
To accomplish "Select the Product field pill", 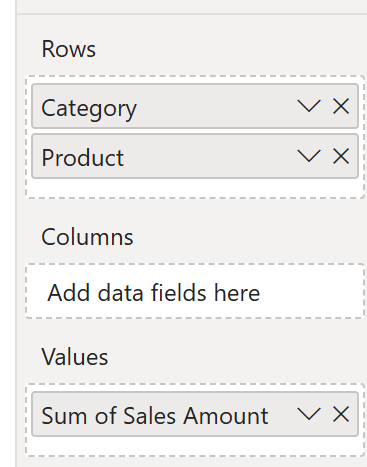I will click(x=195, y=156).
